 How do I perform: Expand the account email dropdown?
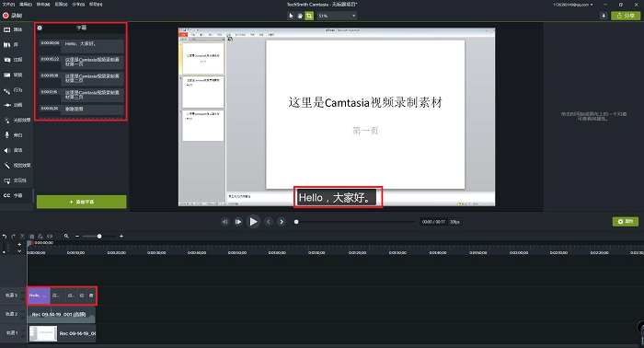click(x=572, y=5)
